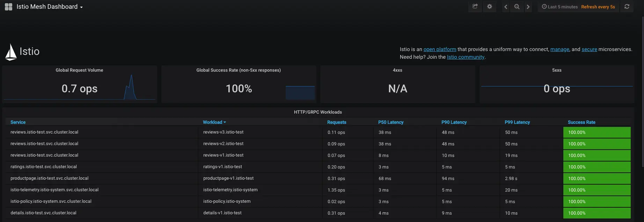Sort table by P90 Latency column
The height and width of the screenshot is (222, 644).
click(454, 122)
